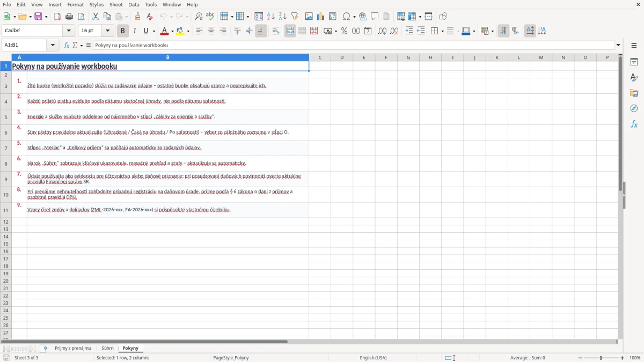Click Increase Indent icon

click(409, 31)
